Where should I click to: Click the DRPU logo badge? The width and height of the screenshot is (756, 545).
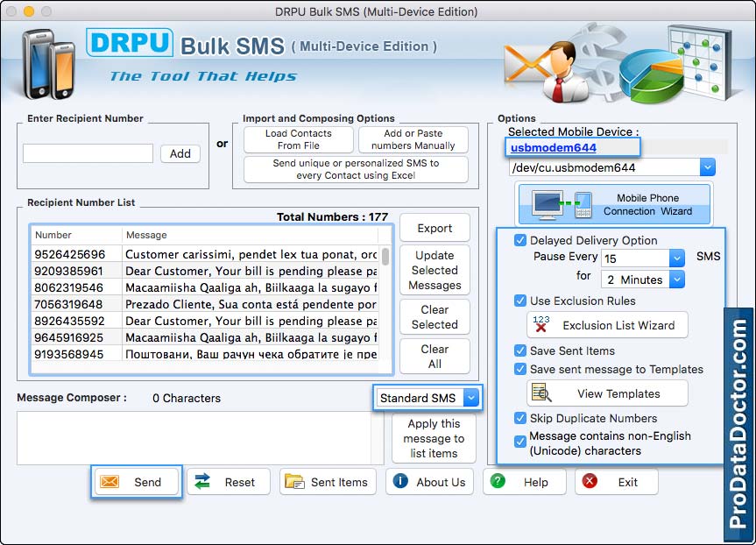pos(130,42)
